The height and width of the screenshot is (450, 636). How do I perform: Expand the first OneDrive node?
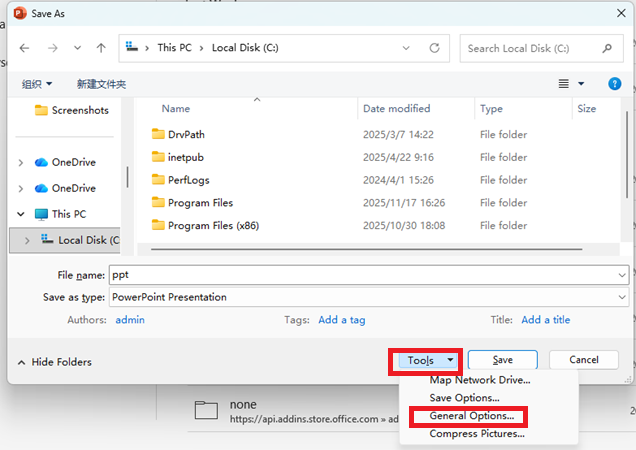coord(21,163)
